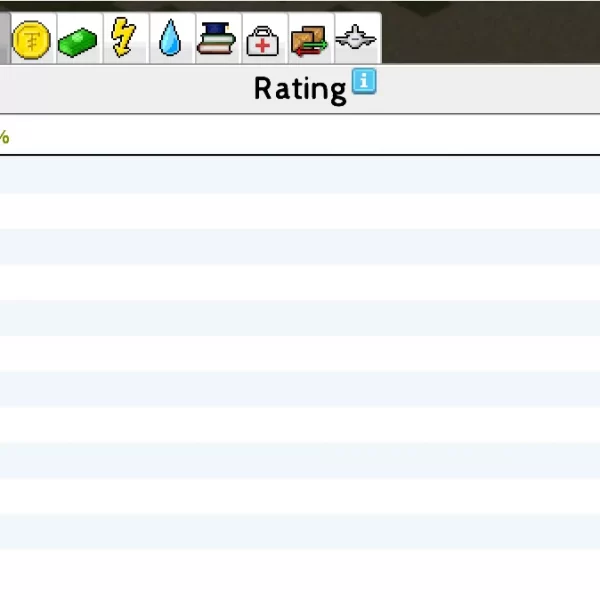600x600 pixels.
Task: Select the first shaded row under the header
Action: pos(300,175)
